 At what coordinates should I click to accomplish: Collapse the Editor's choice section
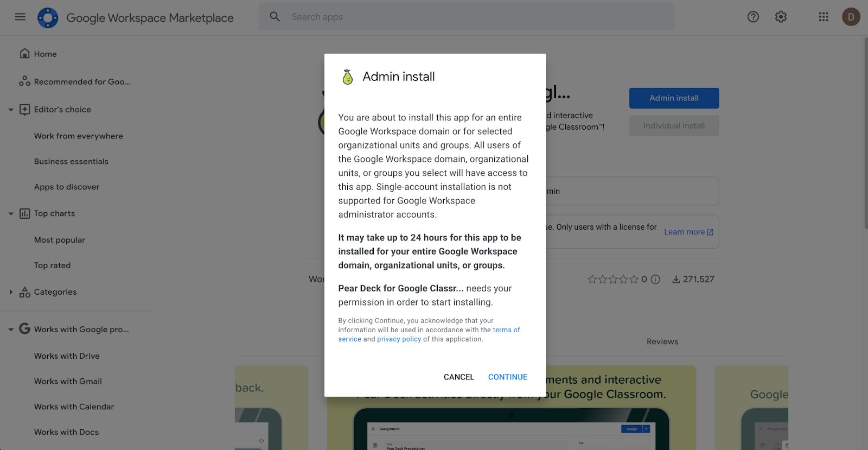[11, 110]
